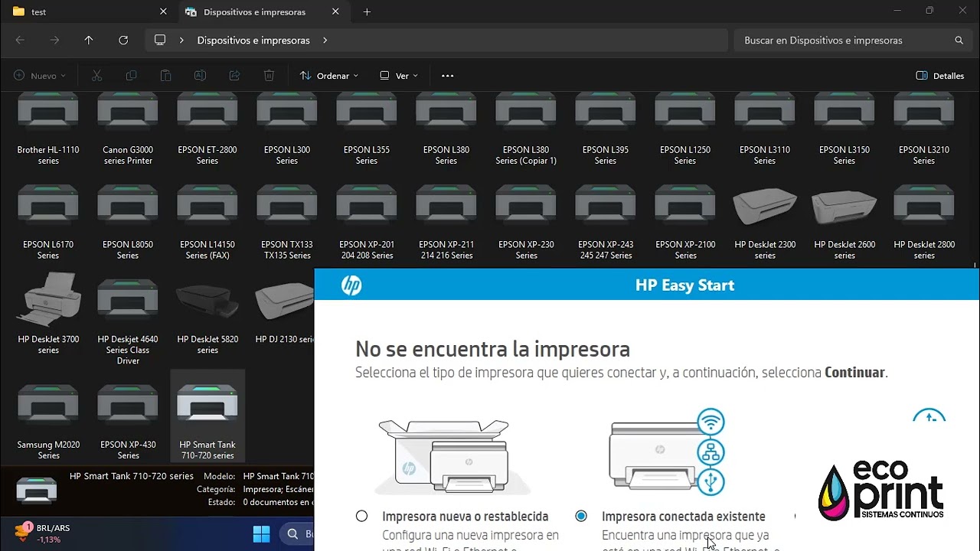Select the HP DeskJet 2300 series printer
This screenshot has height=551, width=980.
click(x=765, y=222)
